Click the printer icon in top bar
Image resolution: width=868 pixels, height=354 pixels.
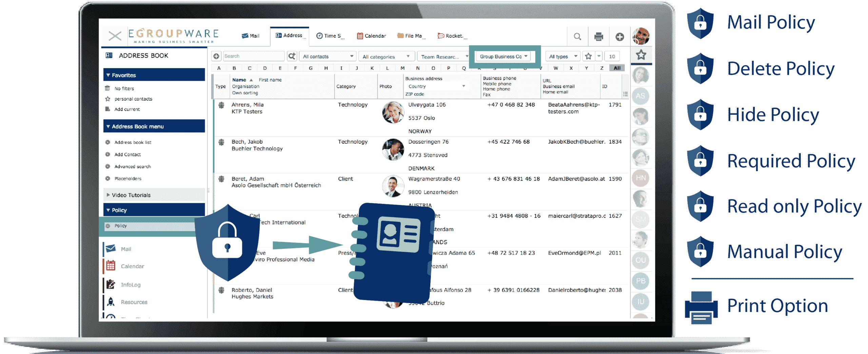coord(599,36)
